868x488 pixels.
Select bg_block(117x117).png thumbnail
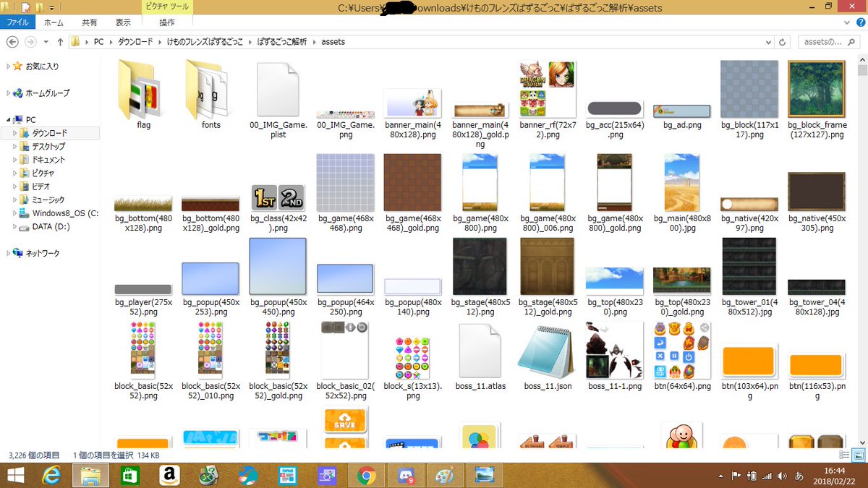point(749,89)
